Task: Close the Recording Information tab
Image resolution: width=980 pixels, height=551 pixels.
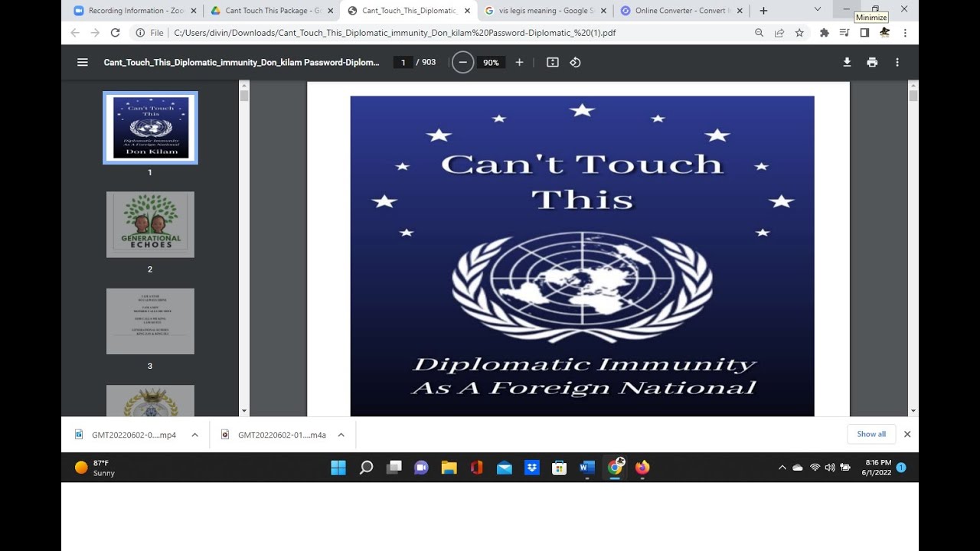Action: click(x=194, y=11)
